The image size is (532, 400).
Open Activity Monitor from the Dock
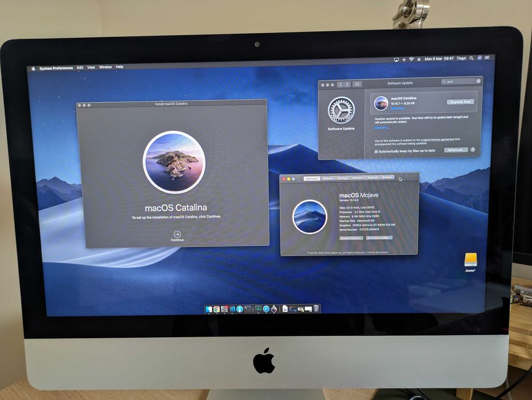tap(259, 309)
